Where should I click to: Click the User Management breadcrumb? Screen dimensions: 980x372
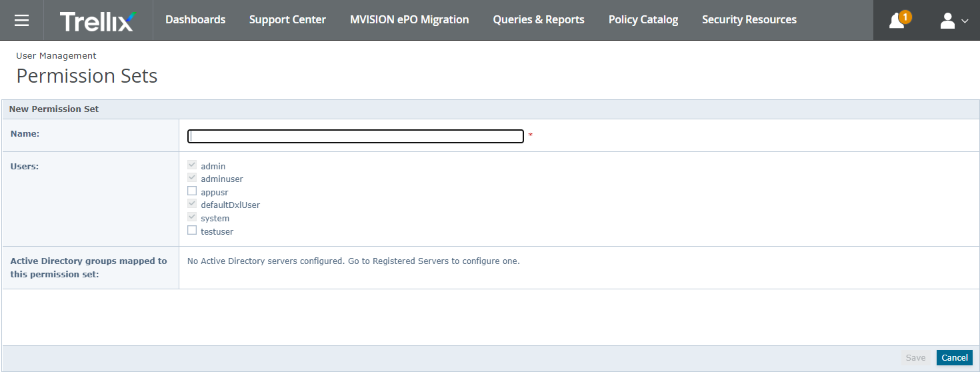pyautogui.click(x=56, y=56)
